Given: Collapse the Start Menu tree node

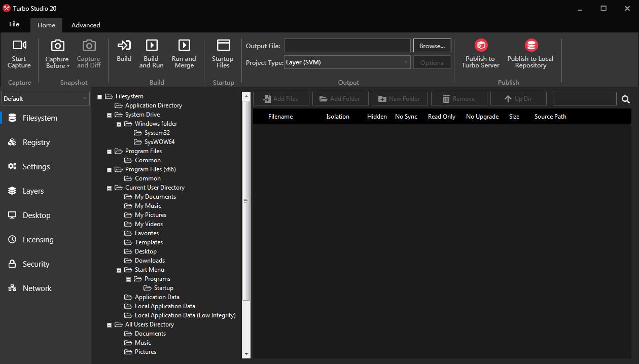Looking at the screenshot, I should 119,270.
